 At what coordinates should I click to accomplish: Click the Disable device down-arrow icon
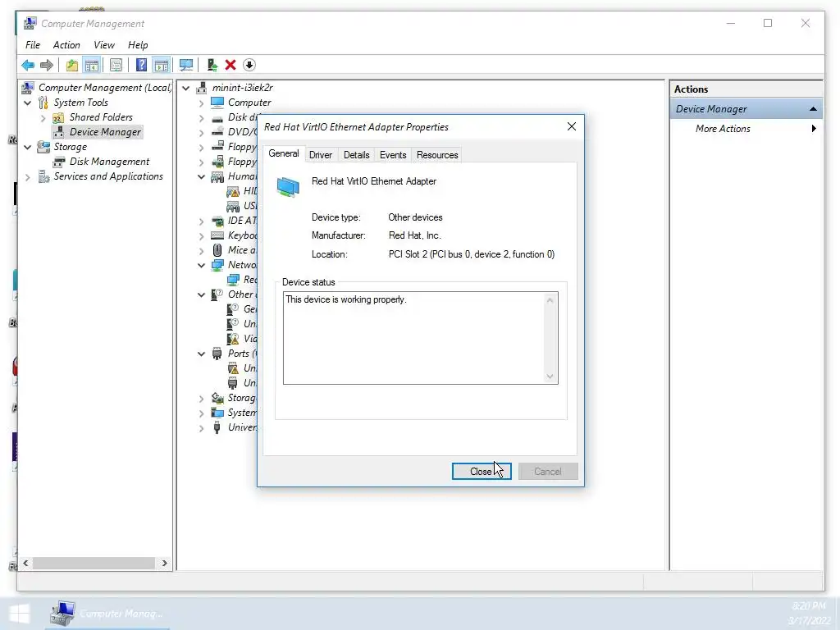coord(249,66)
